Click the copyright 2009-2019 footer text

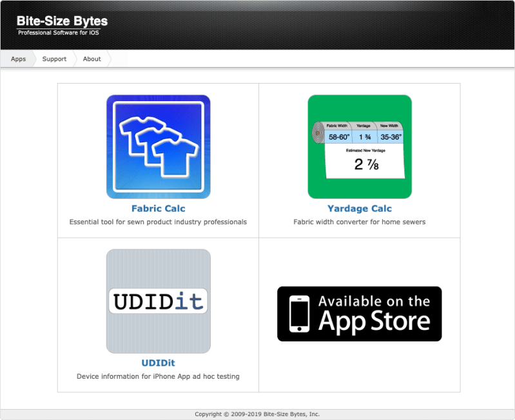point(257,414)
